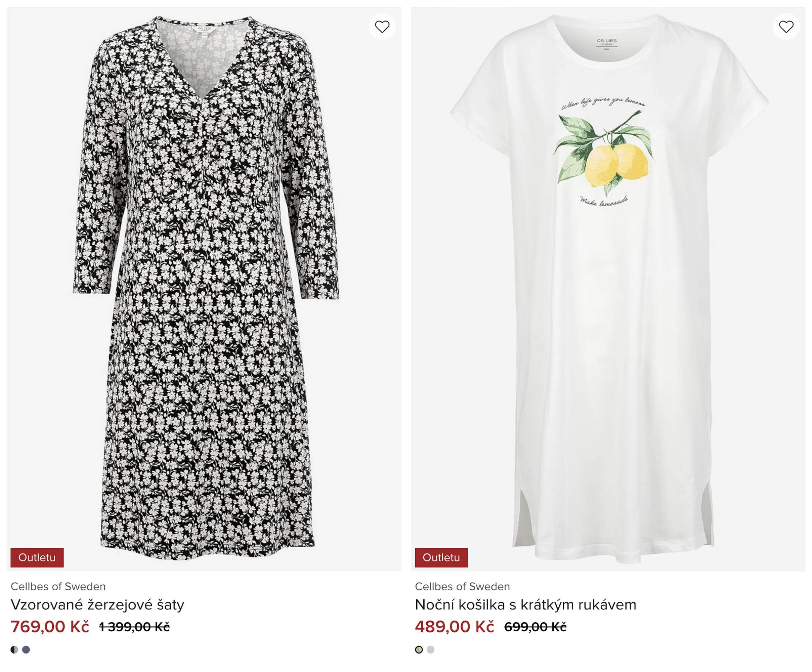Pick the green swatch for the nightgown

tap(419, 649)
